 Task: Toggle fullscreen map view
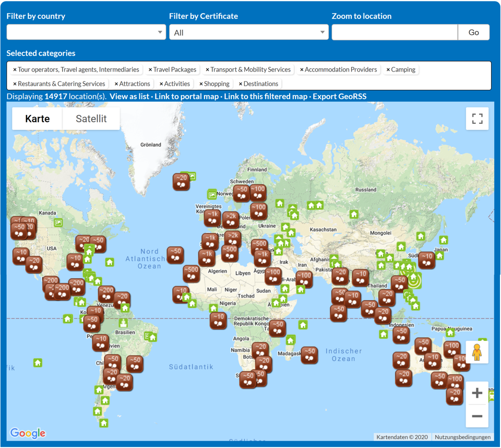[x=477, y=119]
